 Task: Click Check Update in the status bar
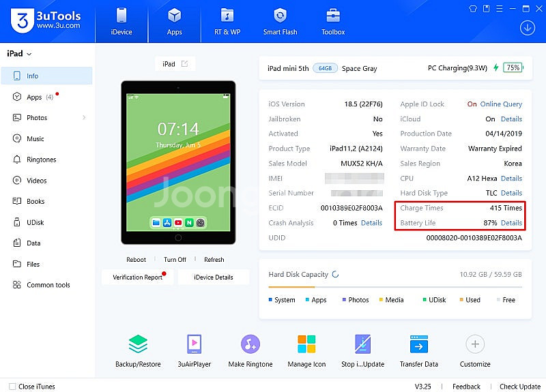click(x=520, y=387)
